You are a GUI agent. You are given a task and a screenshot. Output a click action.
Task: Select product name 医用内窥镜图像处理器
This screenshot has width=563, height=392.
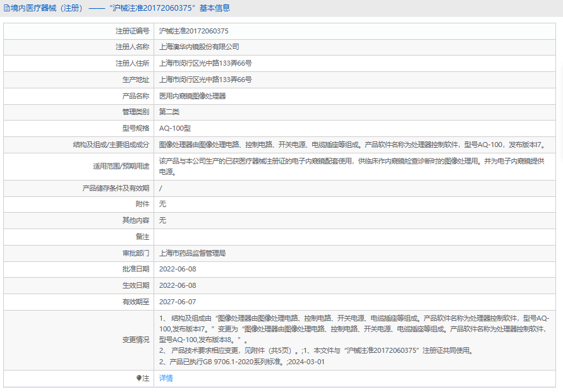click(193, 96)
